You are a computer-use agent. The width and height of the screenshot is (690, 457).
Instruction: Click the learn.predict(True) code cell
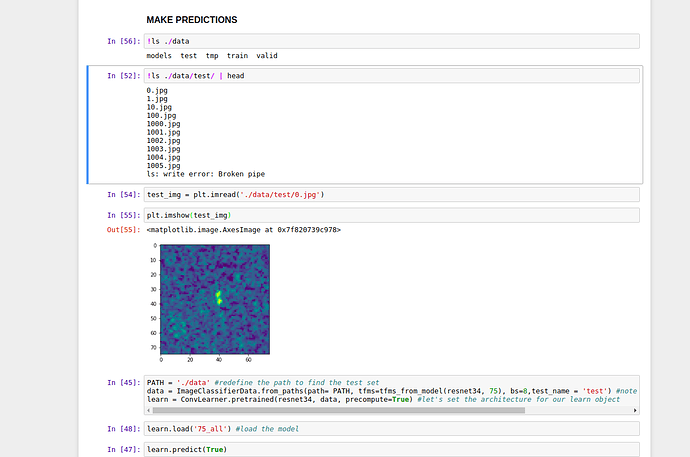392,450
